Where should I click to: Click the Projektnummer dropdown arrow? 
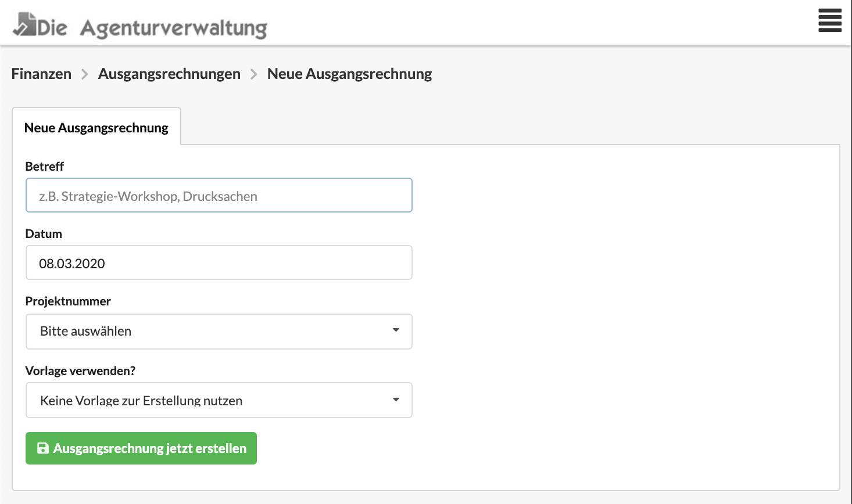[x=396, y=330]
